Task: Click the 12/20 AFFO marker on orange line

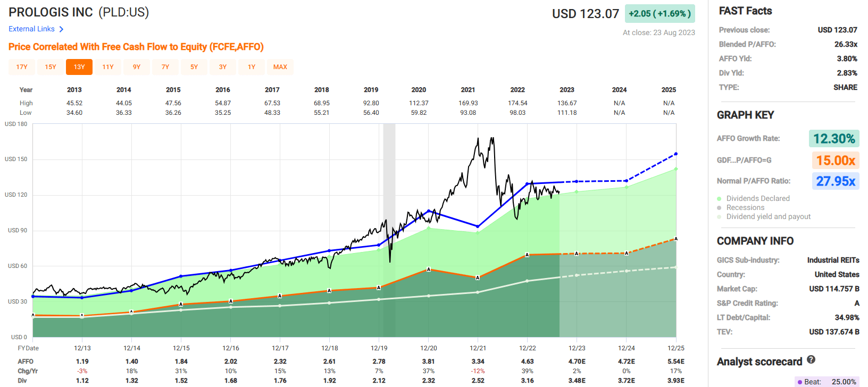Action: (429, 270)
